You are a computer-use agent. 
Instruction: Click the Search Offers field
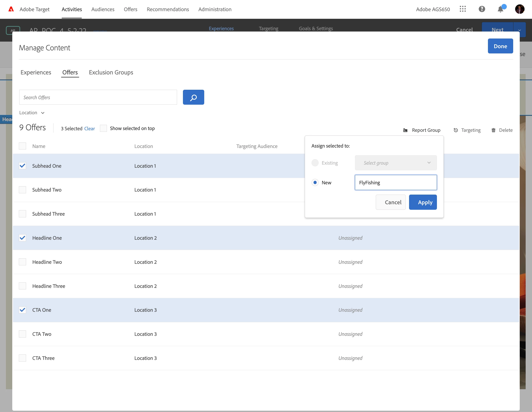point(98,97)
